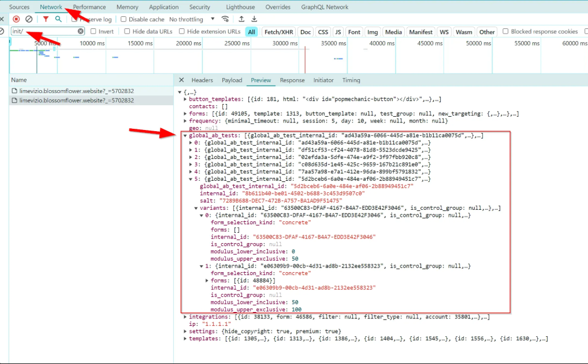Open the Memory panel
The width and height of the screenshot is (588, 364).
coord(128,7)
